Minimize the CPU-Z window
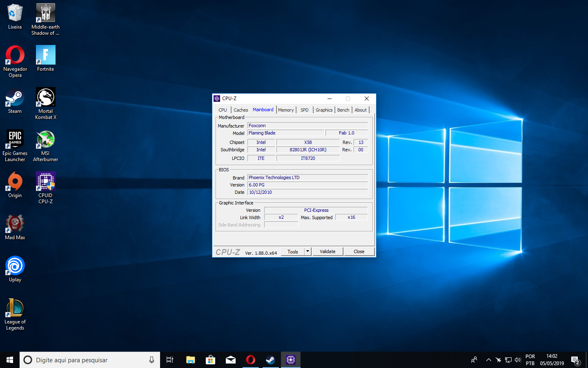The image size is (588, 368). pos(330,99)
